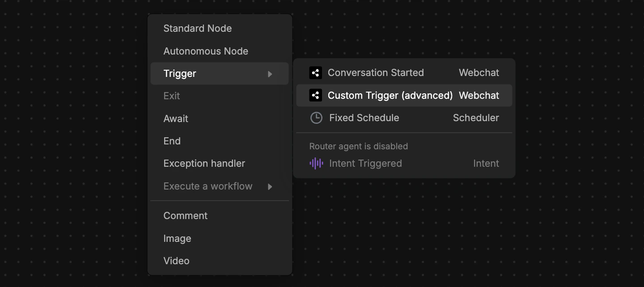
Task: Insert an Image element
Action: pyautogui.click(x=177, y=239)
